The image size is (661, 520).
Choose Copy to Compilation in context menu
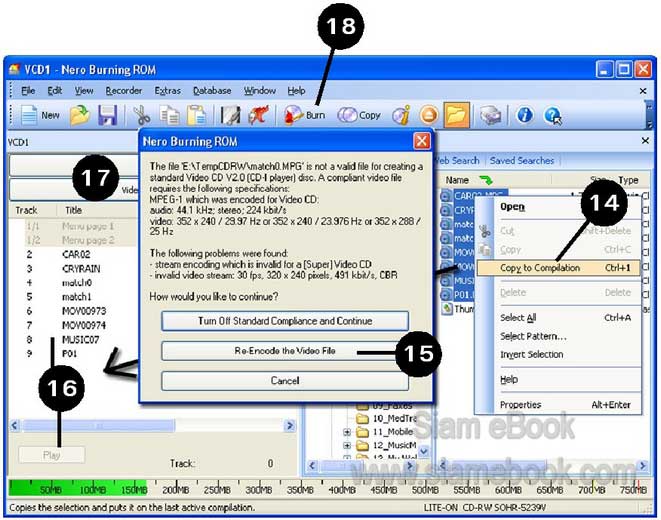(x=558, y=268)
